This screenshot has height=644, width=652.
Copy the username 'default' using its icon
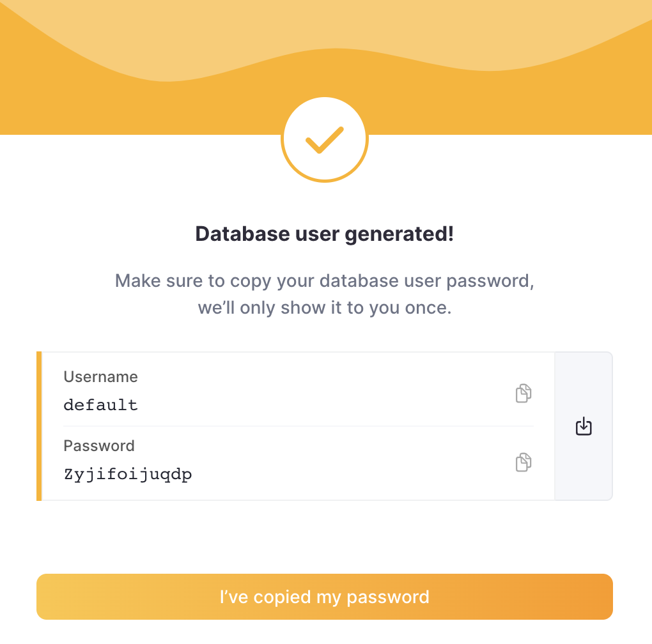coord(523,394)
